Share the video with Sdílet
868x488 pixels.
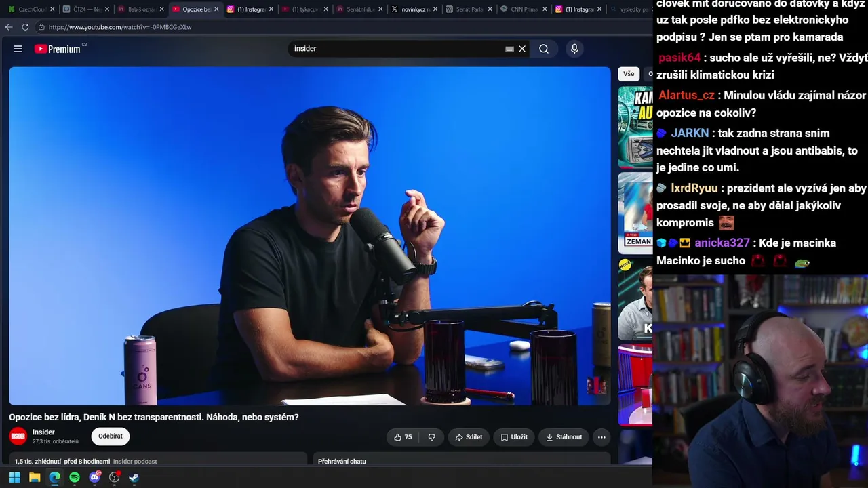[x=469, y=437]
